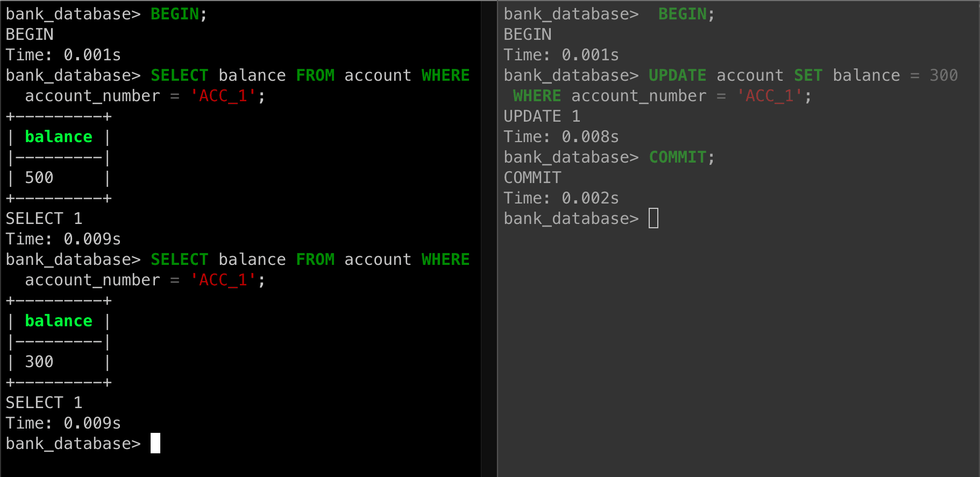Click the green SET keyword in the update statement

coord(808,75)
